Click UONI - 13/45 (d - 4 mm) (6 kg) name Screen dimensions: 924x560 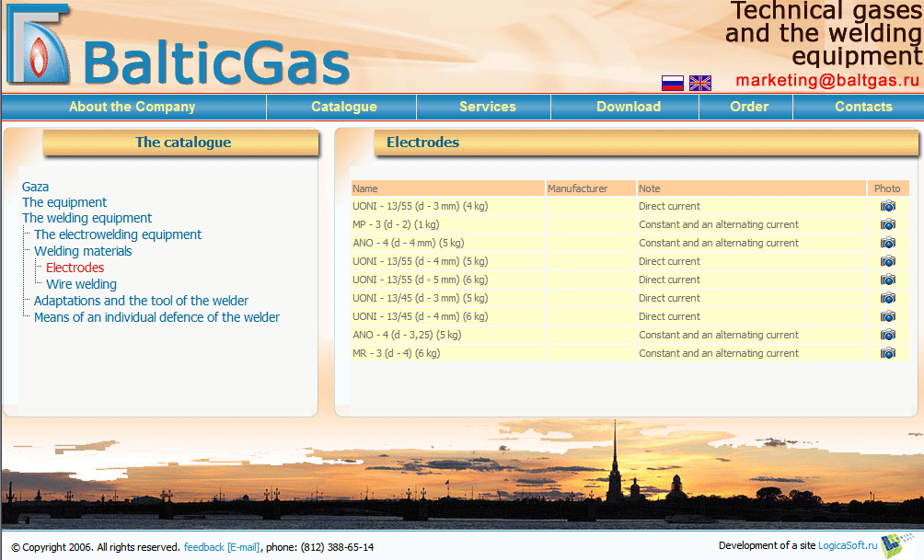pos(421,316)
